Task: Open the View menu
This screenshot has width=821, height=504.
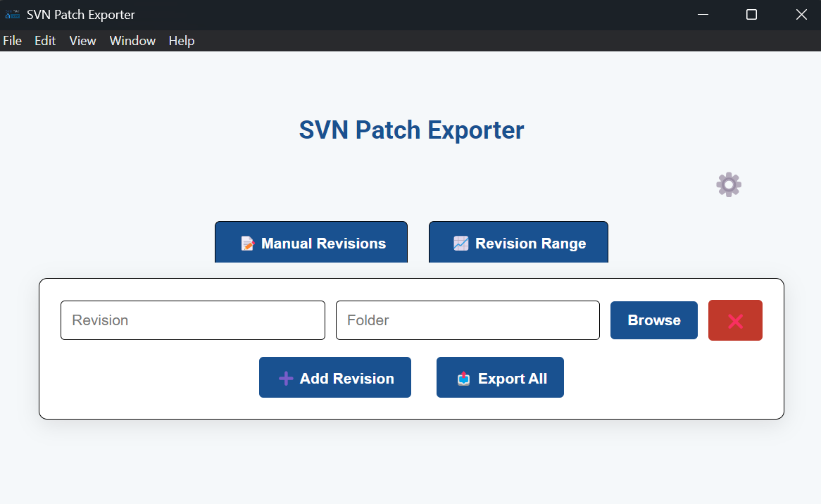Action: tap(82, 41)
